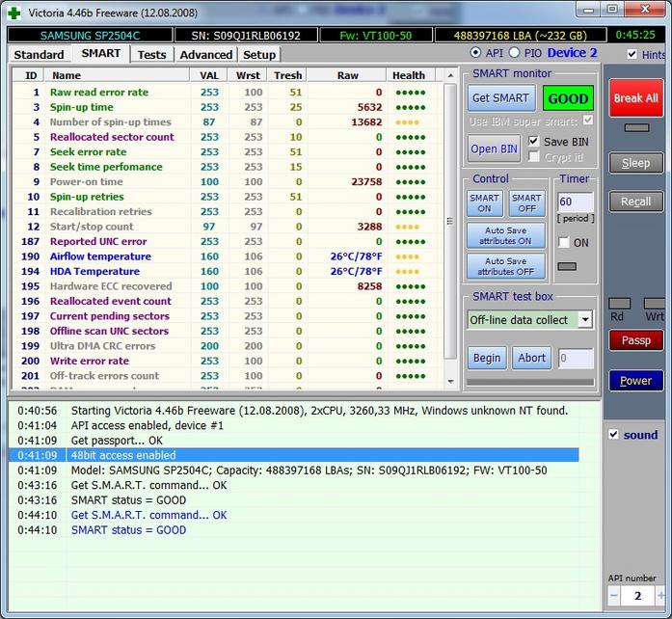This screenshot has width=672, height=619.
Task: Toggle the Crypt it checkbox
Action: (533, 157)
